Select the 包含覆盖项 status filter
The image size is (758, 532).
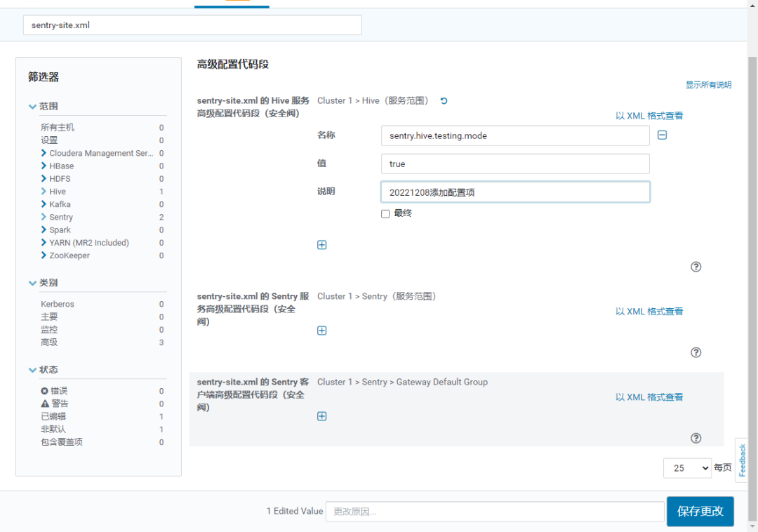tap(62, 442)
